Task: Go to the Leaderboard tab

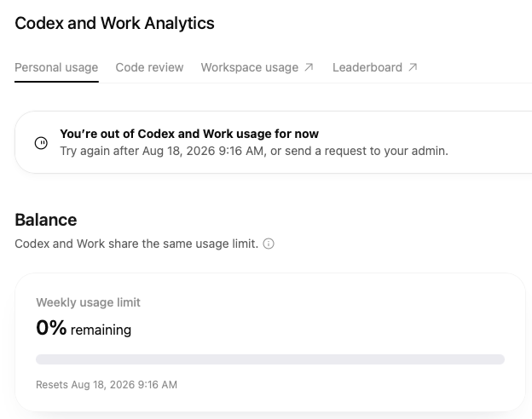Action: click(374, 67)
